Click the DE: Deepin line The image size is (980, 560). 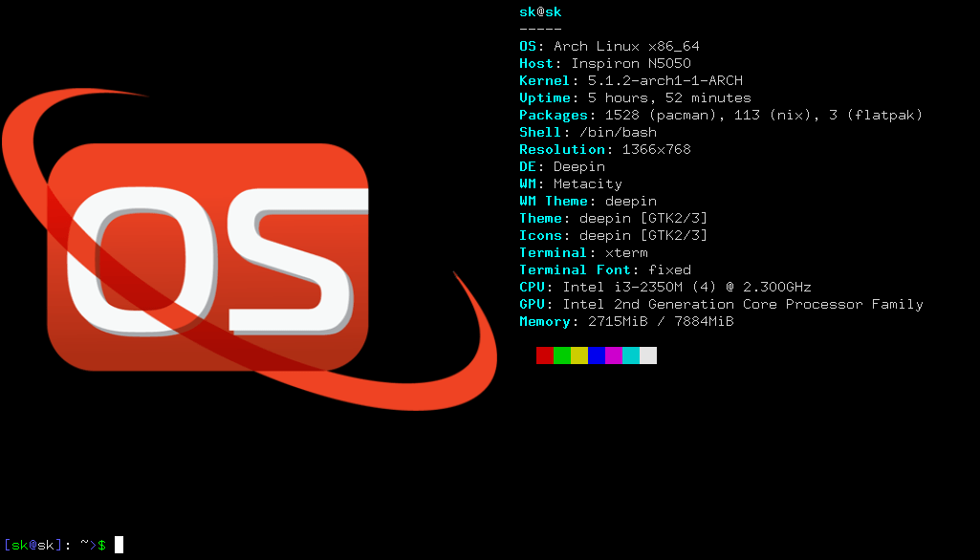[x=561, y=166]
